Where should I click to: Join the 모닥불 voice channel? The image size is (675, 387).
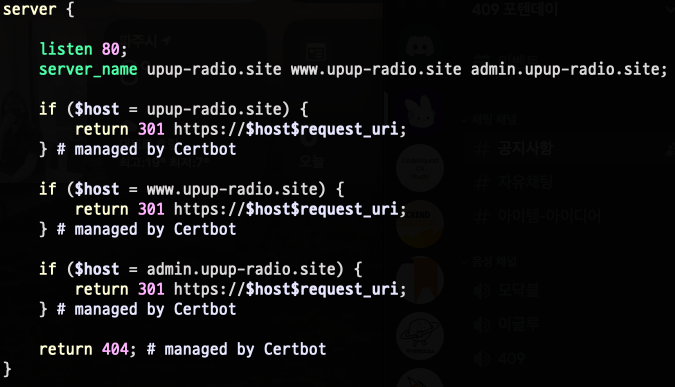coord(507,291)
